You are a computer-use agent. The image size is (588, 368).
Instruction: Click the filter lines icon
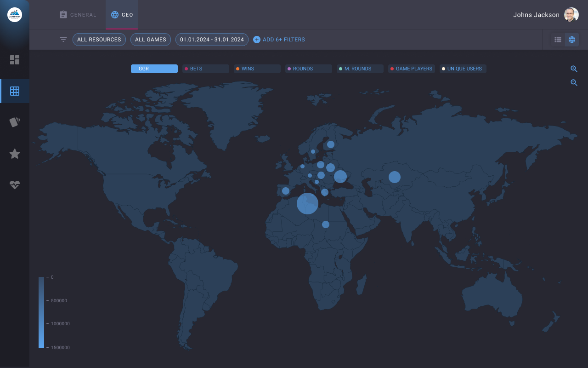tap(63, 40)
